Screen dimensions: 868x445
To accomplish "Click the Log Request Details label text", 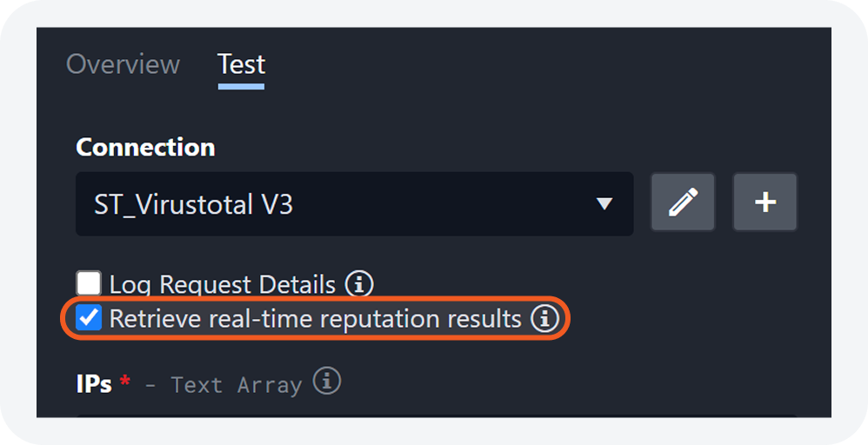I will tap(222, 284).
